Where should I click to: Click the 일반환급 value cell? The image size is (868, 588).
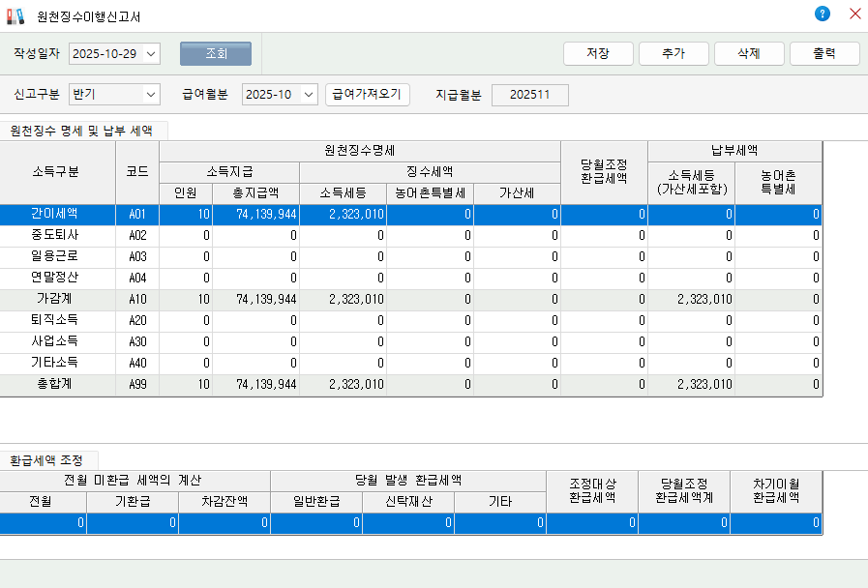pos(316,523)
